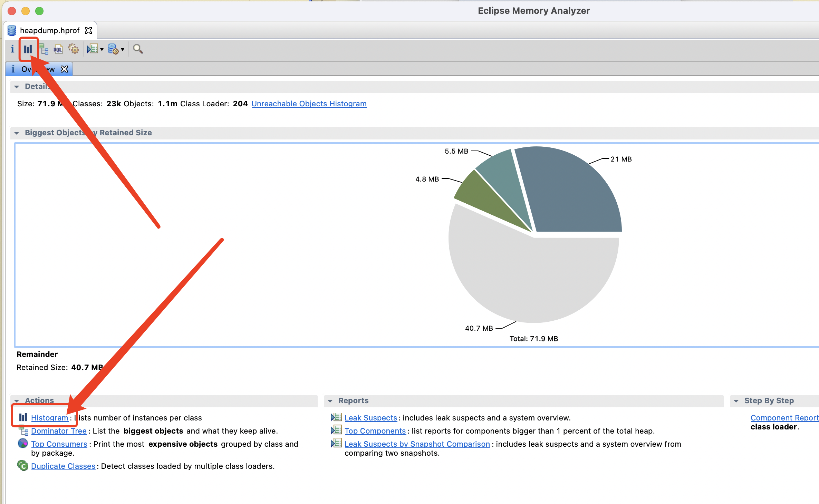Open the Component Report link
This screenshot has width=819, height=504.
point(784,418)
